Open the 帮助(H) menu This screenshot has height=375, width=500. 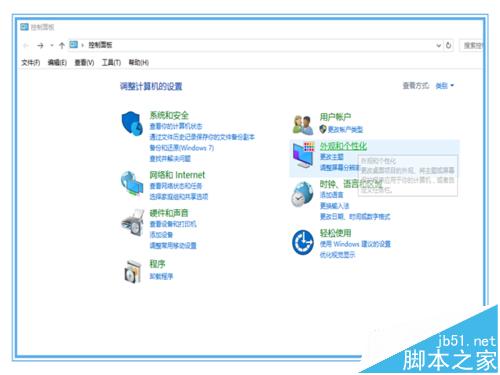(139, 62)
